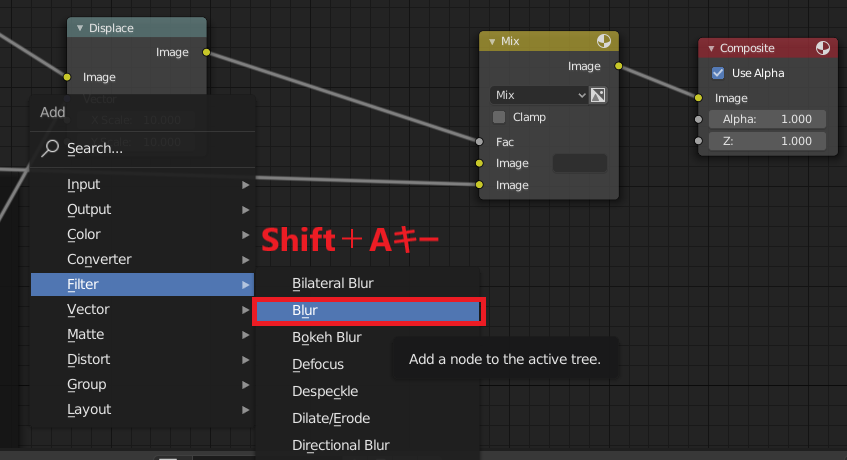This screenshot has width=847, height=460.
Task: Click the Mix node preview sphere icon
Action: [603, 41]
